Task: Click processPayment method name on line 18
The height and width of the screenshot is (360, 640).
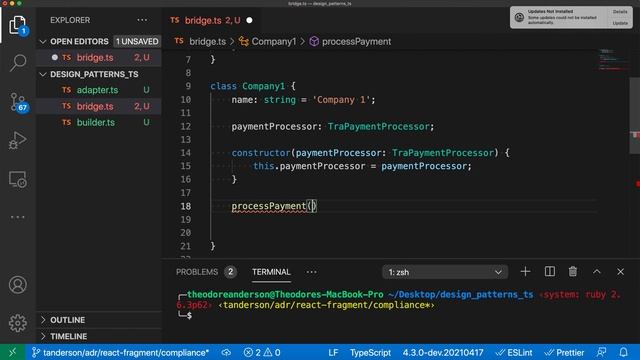Action: (x=269, y=206)
